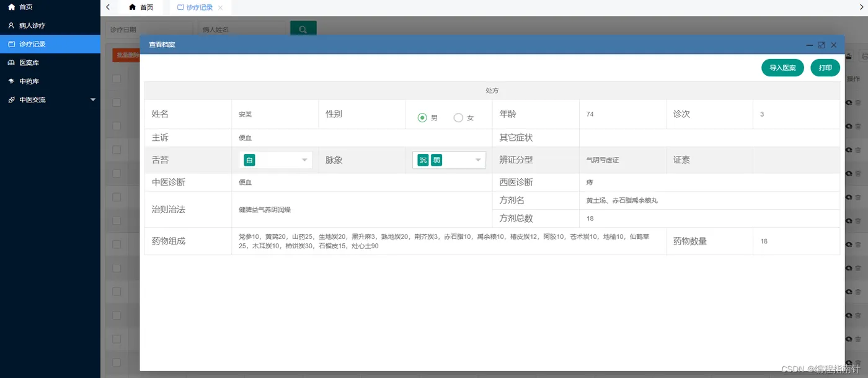The height and width of the screenshot is (378, 868).
Task: Click the 诊次 value 3
Action: tap(762, 115)
